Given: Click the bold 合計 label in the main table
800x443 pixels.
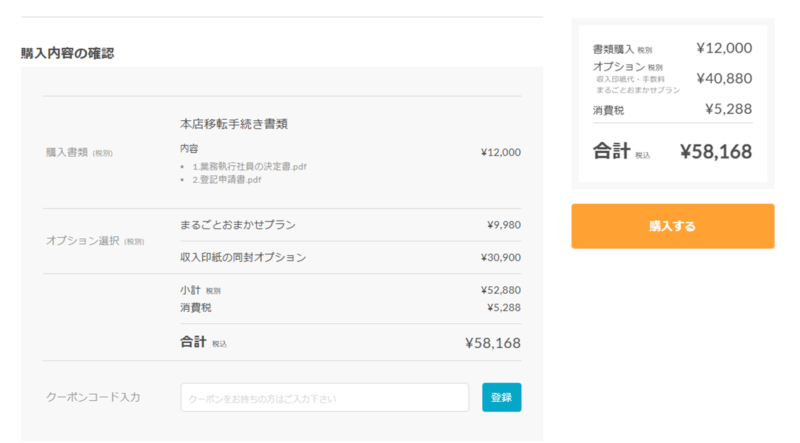Looking at the screenshot, I should pos(193,342).
